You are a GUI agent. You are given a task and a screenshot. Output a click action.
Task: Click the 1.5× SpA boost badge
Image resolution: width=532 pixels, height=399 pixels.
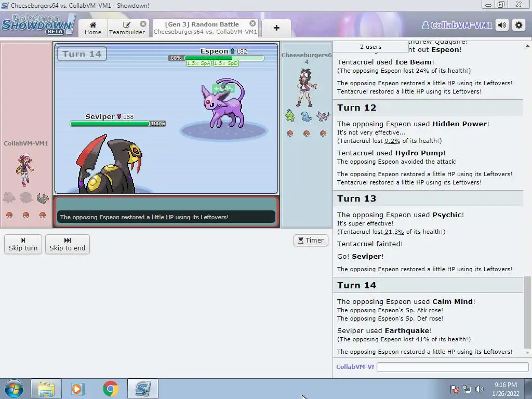198,63
